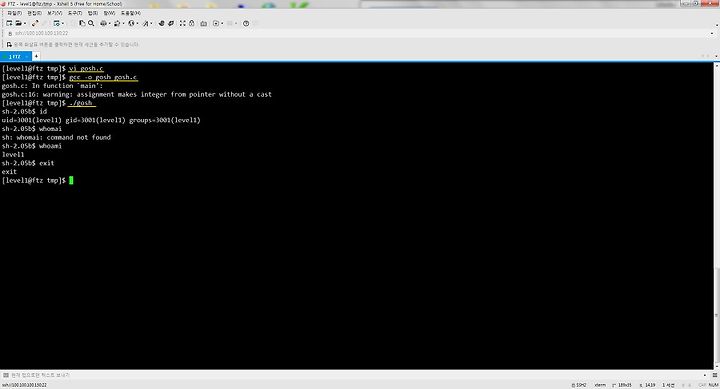Click the copy icon in toolbar
This screenshot has width=720, height=389.
tap(82, 23)
